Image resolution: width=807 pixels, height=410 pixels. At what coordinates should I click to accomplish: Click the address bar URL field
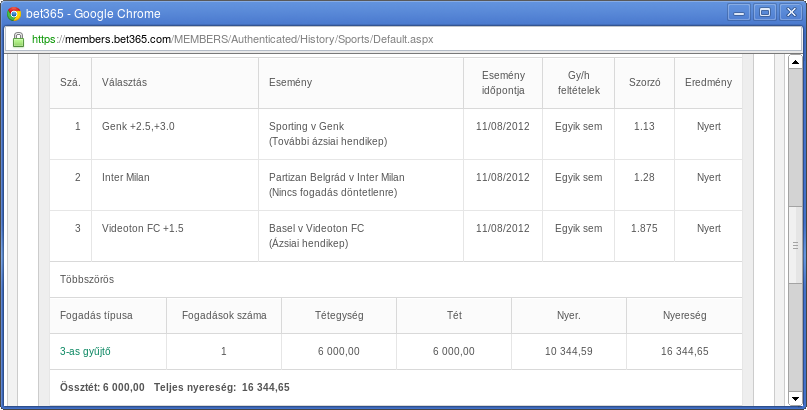(403, 39)
